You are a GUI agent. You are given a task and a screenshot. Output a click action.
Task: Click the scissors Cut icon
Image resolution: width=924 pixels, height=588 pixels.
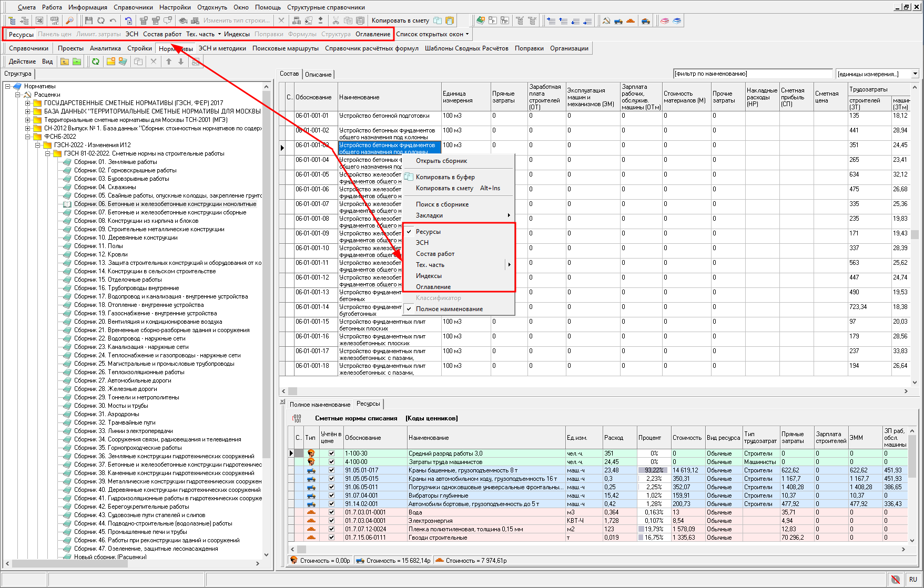point(336,20)
